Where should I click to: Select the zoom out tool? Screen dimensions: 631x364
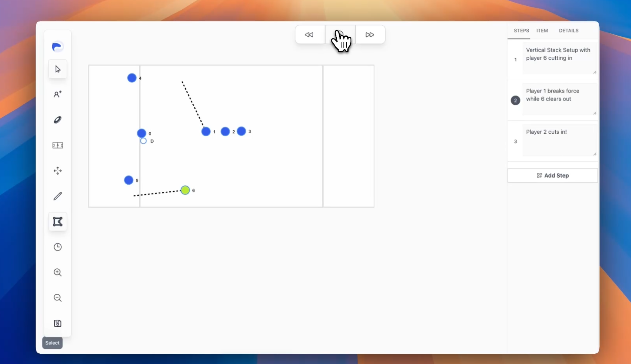[x=57, y=298]
